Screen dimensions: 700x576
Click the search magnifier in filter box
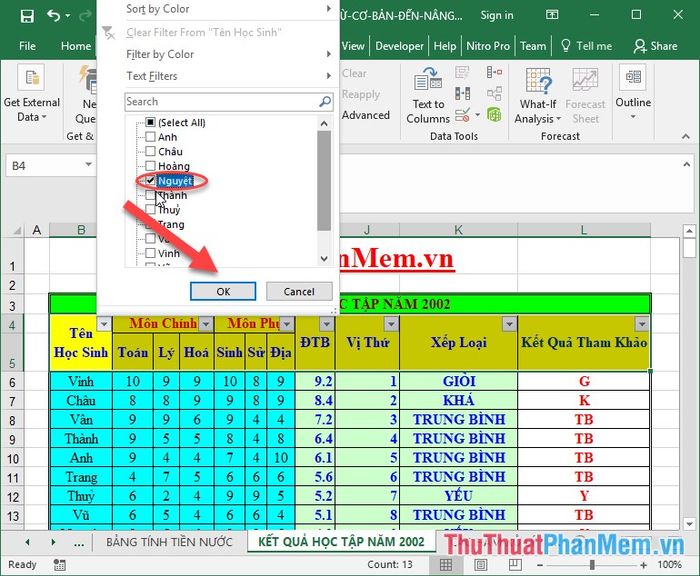click(x=325, y=102)
